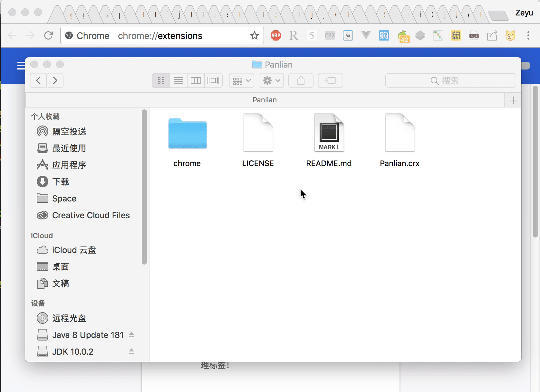Click the Finder 搜索 search field
The height and width of the screenshot is (392, 540).
tap(451, 80)
